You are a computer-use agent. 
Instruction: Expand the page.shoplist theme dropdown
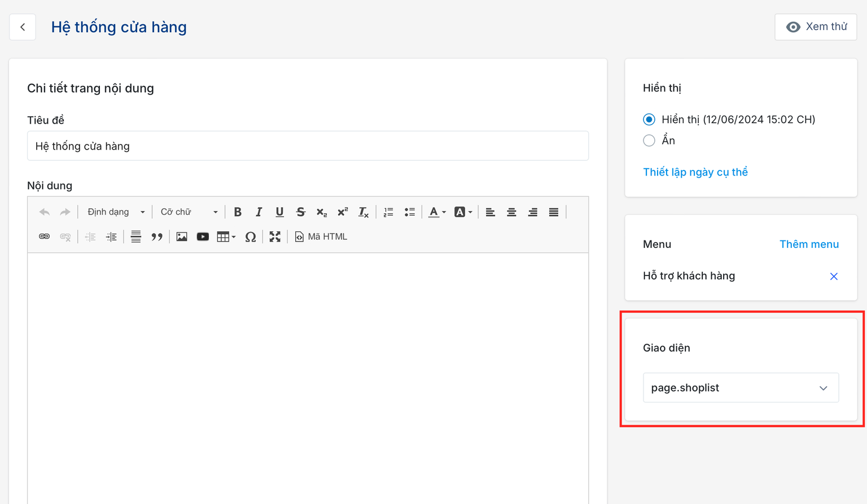741,388
